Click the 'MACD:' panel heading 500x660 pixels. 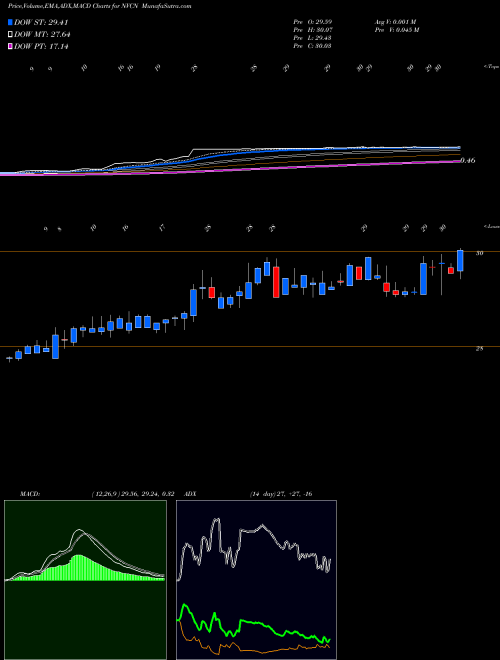click(29, 494)
